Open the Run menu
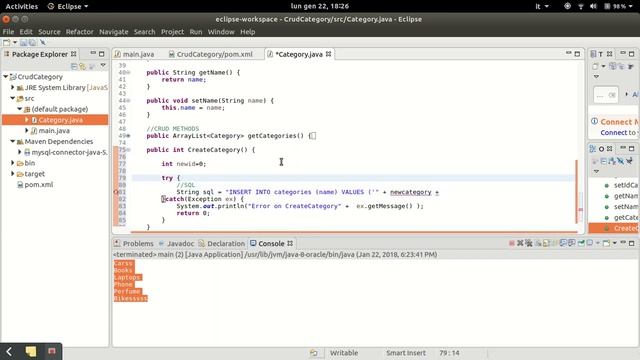640x360 pixels. point(196,31)
